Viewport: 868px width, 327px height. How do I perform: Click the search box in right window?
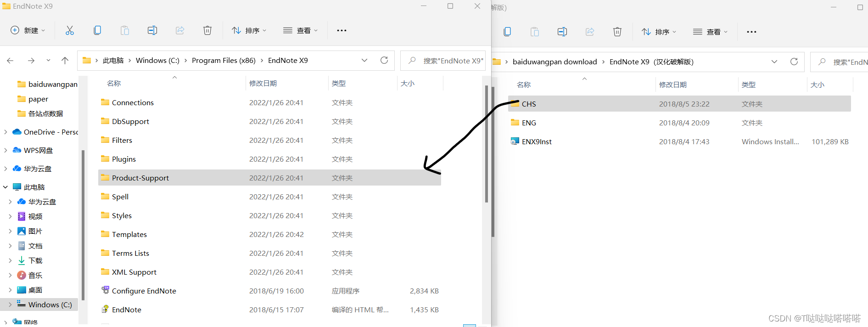839,62
